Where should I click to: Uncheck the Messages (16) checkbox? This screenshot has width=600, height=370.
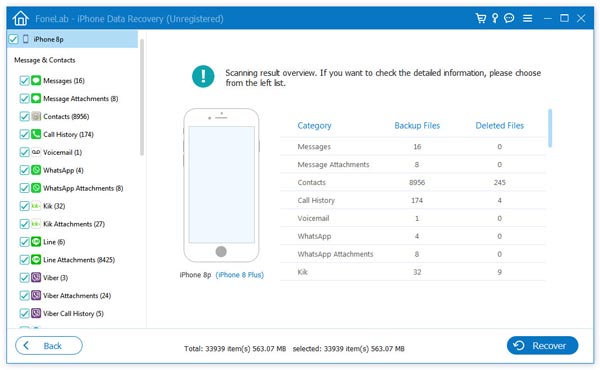[x=24, y=80]
